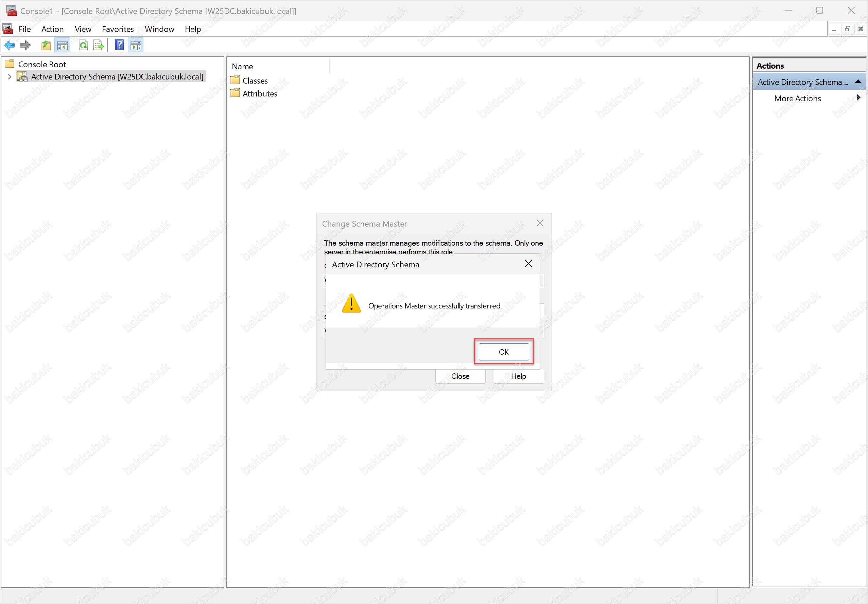Select Active Directory Schema [W25DC.bakicubuk.local] tree item
The height and width of the screenshot is (604, 868).
coord(117,77)
